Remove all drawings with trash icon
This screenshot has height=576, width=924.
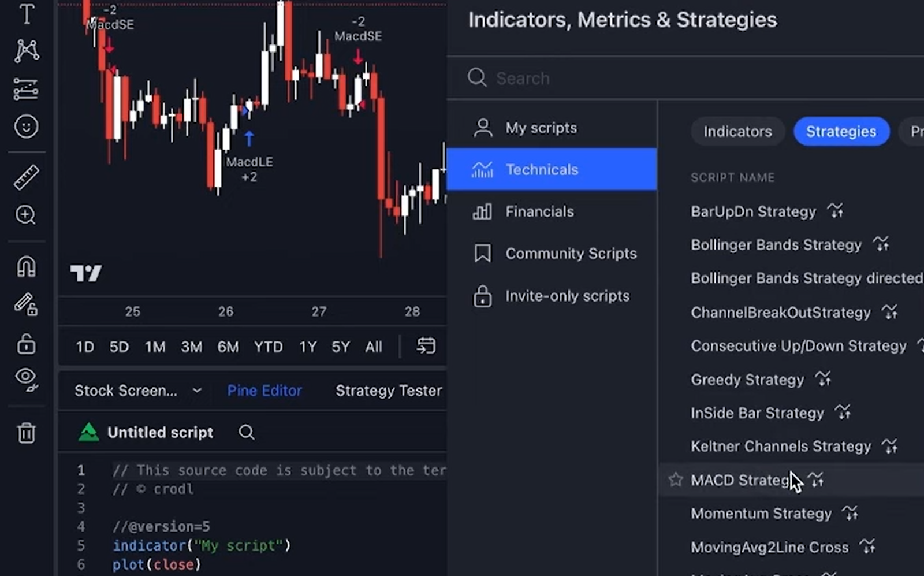[26, 432]
